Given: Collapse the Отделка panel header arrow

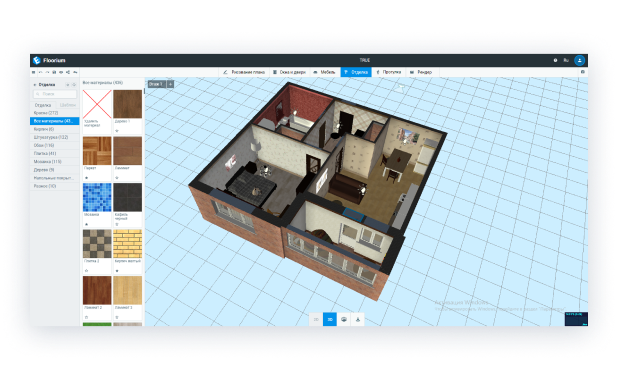Looking at the screenshot, I should click(35, 85).
